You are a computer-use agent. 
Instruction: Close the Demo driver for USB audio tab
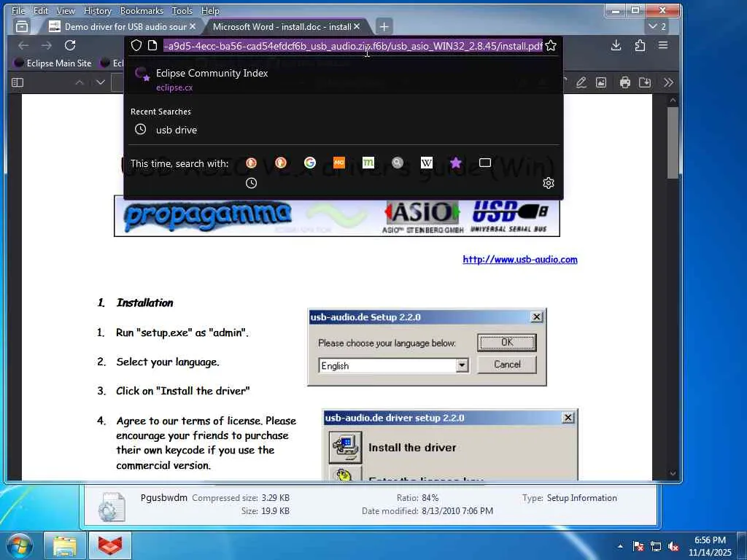coord(193,26)
